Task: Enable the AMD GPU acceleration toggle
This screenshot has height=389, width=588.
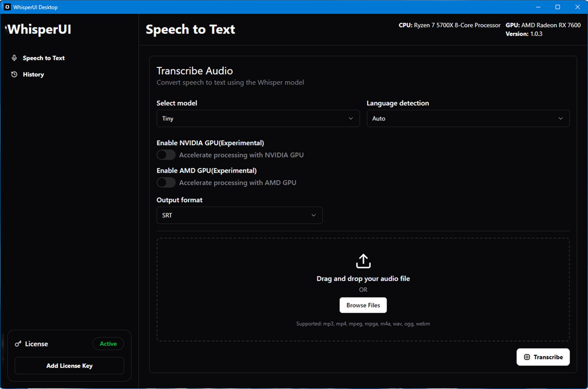Action: 166,182
